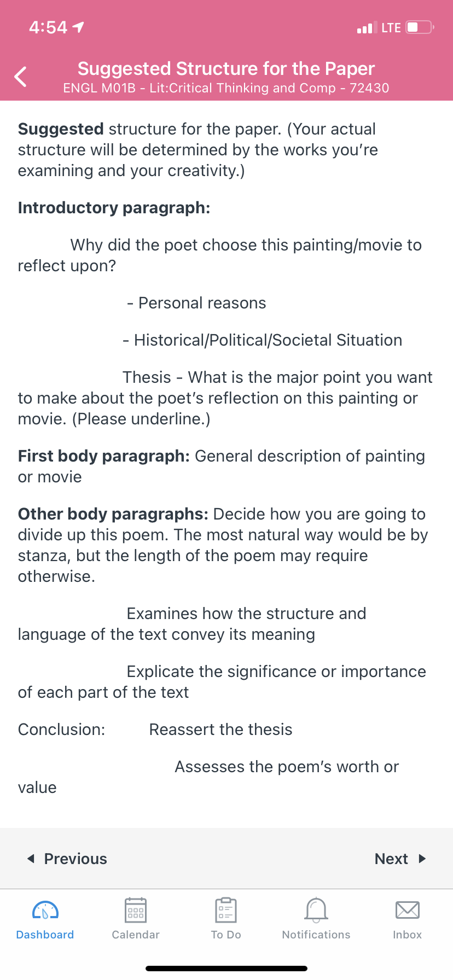This screenshot has height=980, width=453.
Task: Open the Dashboard tab icon
Action: coord(45,911)
